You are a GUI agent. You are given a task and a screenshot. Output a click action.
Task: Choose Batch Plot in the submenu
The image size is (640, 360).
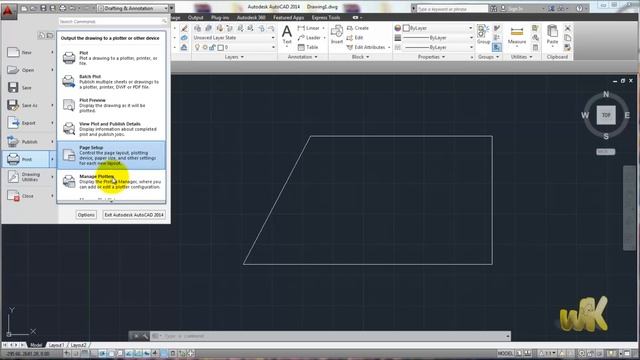click(111, 82)
